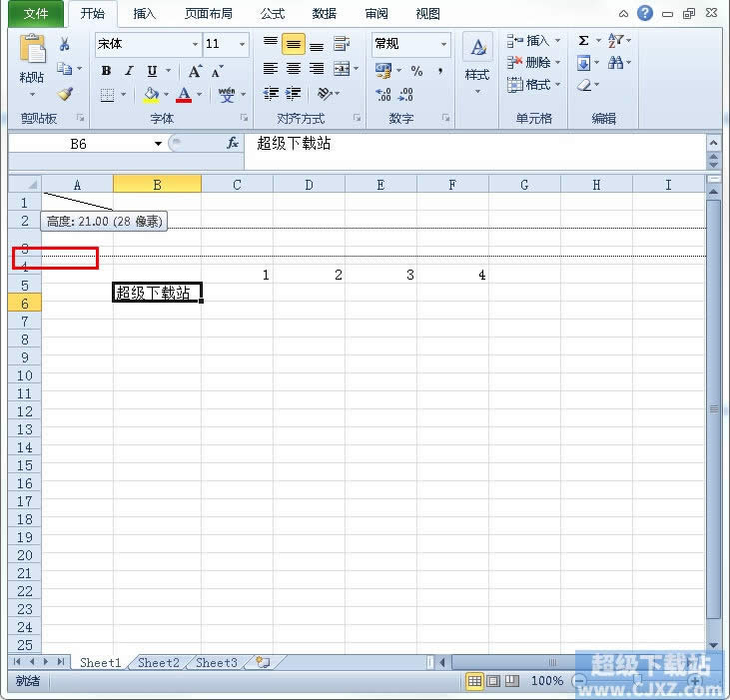Switch to the Insert (插入) ribbon tab
This screenshot has height=700, width=730.
[144, 14]
